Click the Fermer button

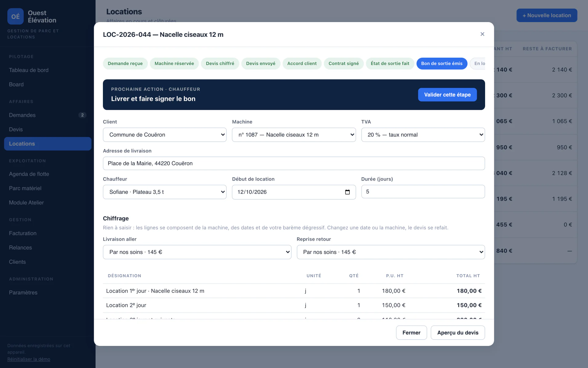coord(411,333)
